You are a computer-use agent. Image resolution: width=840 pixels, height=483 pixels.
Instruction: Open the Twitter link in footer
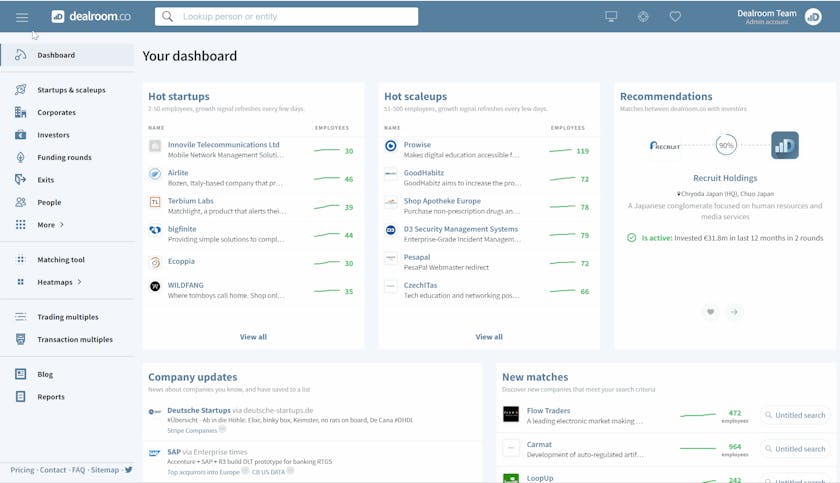tap(128, 469)
